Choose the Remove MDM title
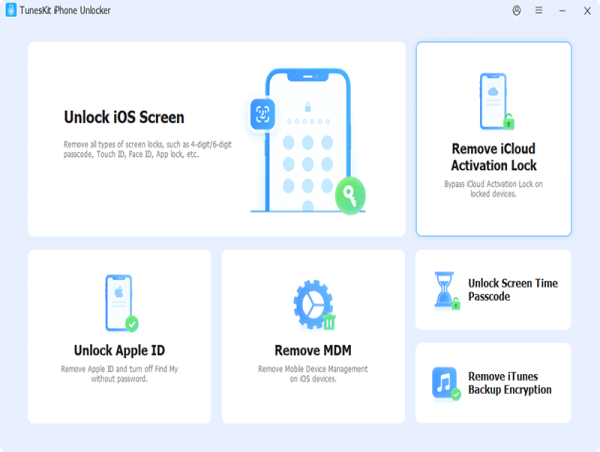 tap(313, 350)
